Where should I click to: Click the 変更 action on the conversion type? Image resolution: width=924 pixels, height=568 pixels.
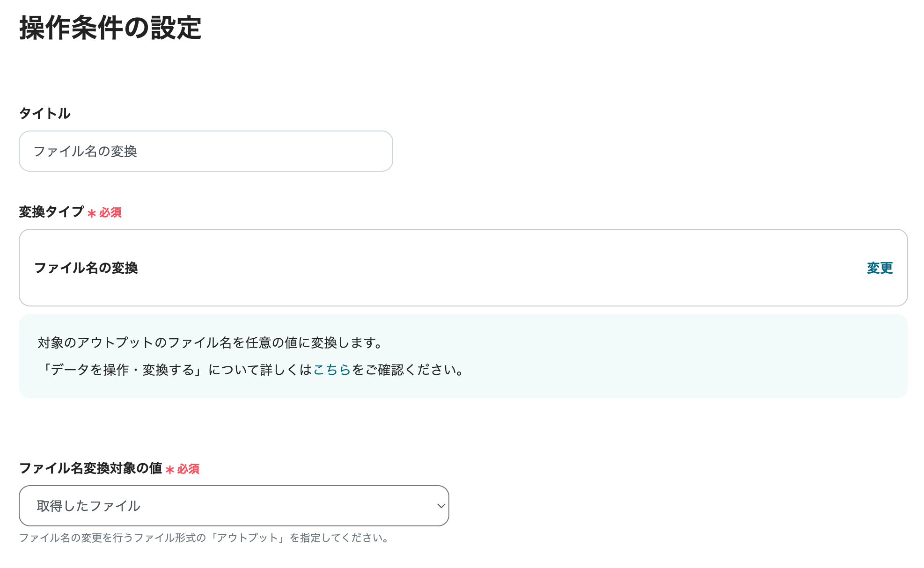(x=879, y=268)
